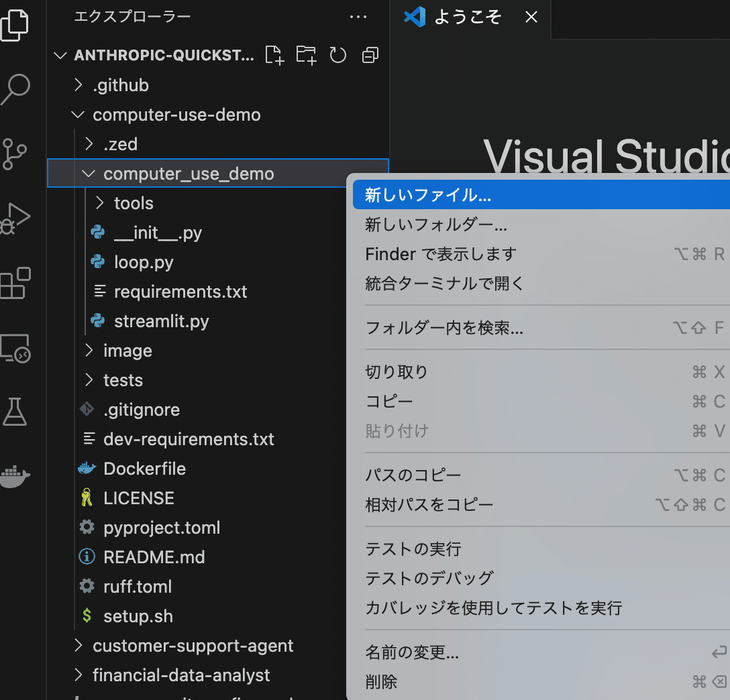Click the text file icon beside dev-requirements.txt

point(89,439)
